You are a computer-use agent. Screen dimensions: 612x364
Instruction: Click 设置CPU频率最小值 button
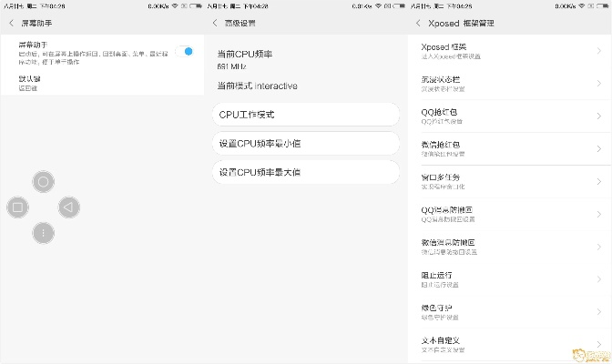306,144
